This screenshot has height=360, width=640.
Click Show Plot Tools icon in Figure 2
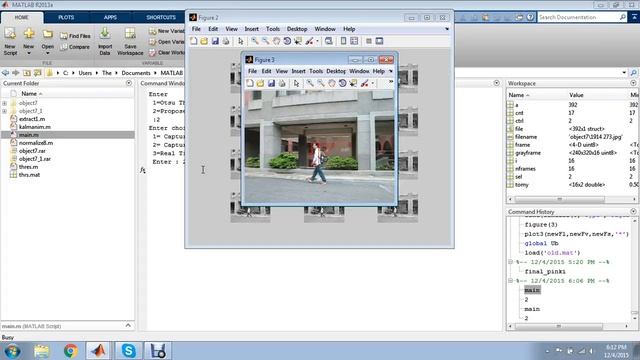pos(379,41)
